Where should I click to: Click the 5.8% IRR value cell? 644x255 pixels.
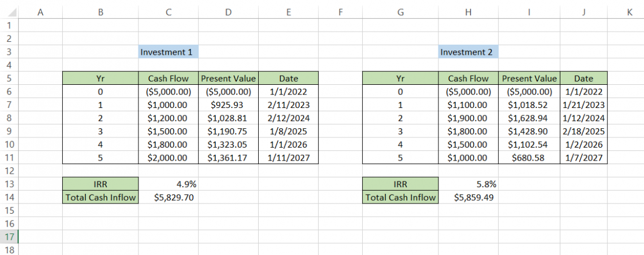(467, 184)
